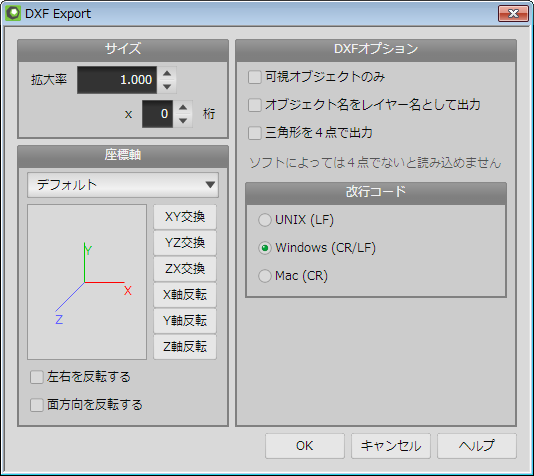Click the 拡大率 value field showing 1.000
Screen dimensions: 534x476
coord(117,80)
